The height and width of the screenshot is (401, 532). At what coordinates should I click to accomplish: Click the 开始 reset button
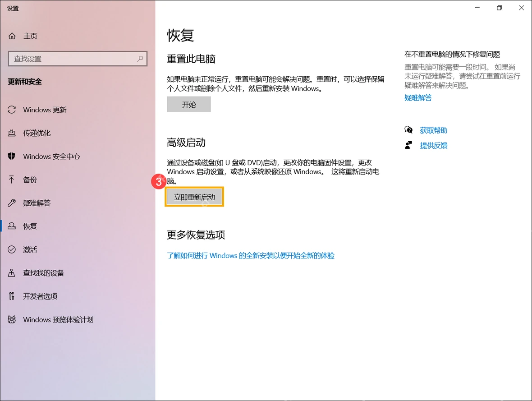tap(188, 104)
